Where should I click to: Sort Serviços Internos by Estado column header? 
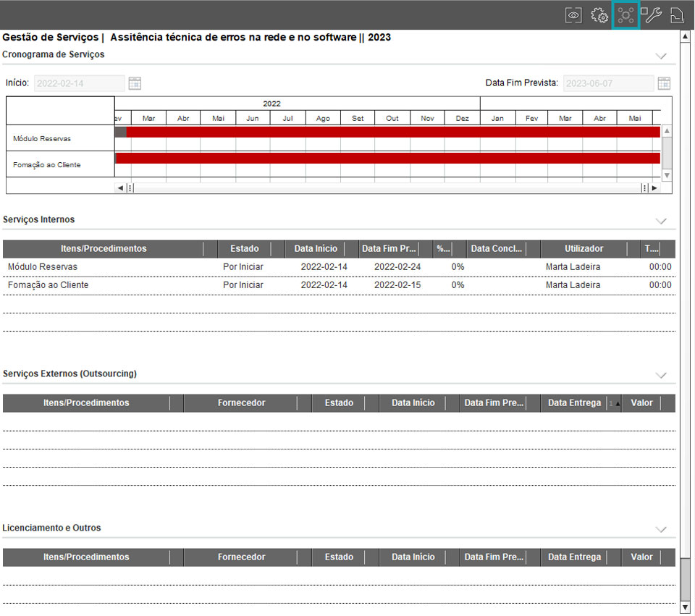pyautogui.click(x=245, y=249)
